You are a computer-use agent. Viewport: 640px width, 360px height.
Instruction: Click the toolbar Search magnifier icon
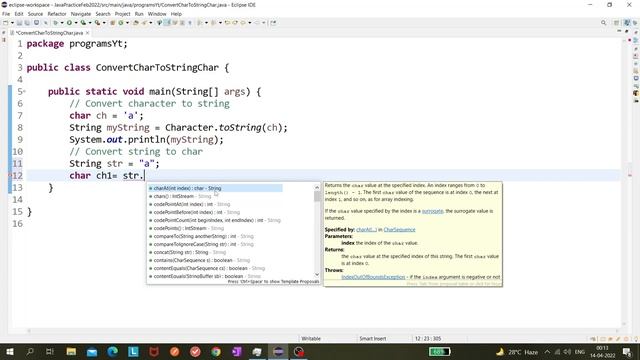coord(603,23)
